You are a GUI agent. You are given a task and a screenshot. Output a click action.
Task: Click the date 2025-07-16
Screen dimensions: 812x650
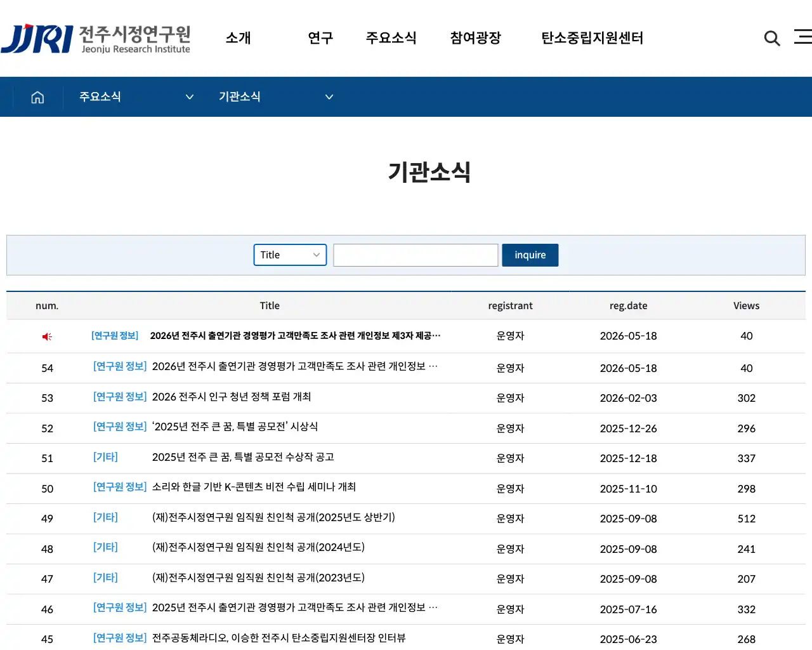629,609
